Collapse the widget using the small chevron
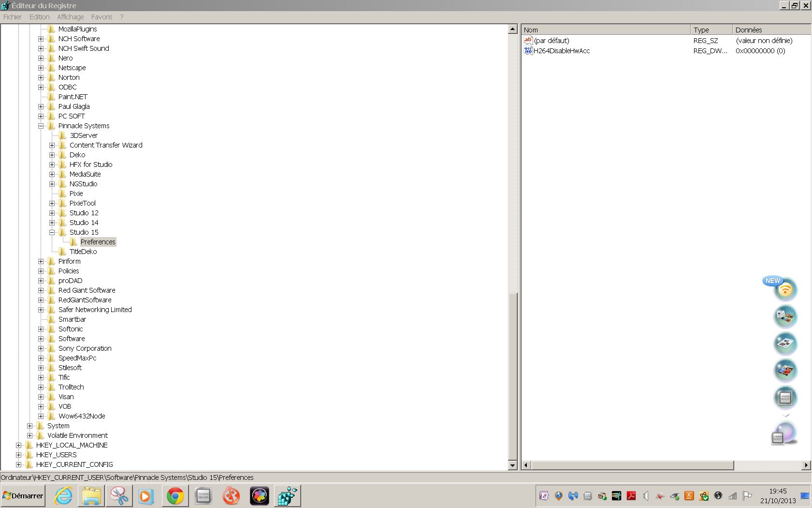Viewport: 812px width, 508px height. pos(786,416)
